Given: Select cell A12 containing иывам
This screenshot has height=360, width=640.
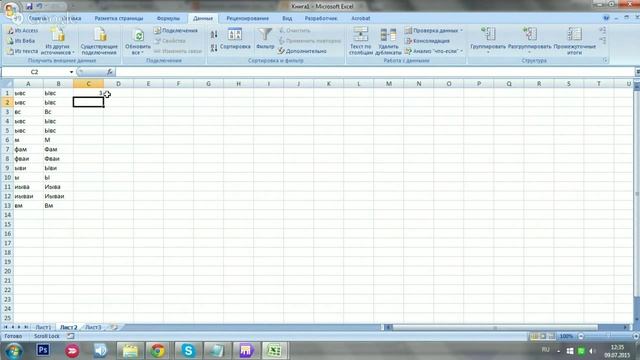Looking at the screenshot, I should (x=28, y=196).
